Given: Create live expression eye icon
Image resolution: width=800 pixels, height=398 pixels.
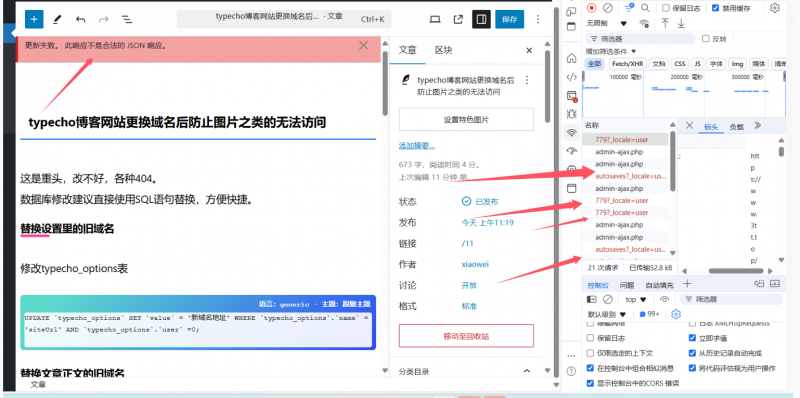Looking at the screenshot, I should 664,300.
